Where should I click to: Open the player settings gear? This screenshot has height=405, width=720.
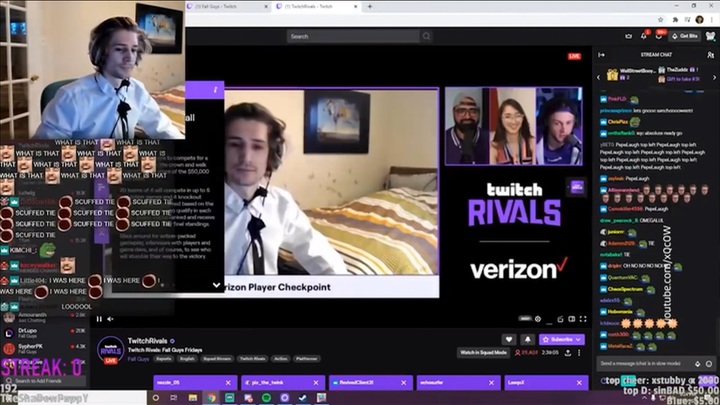[538, 319]
